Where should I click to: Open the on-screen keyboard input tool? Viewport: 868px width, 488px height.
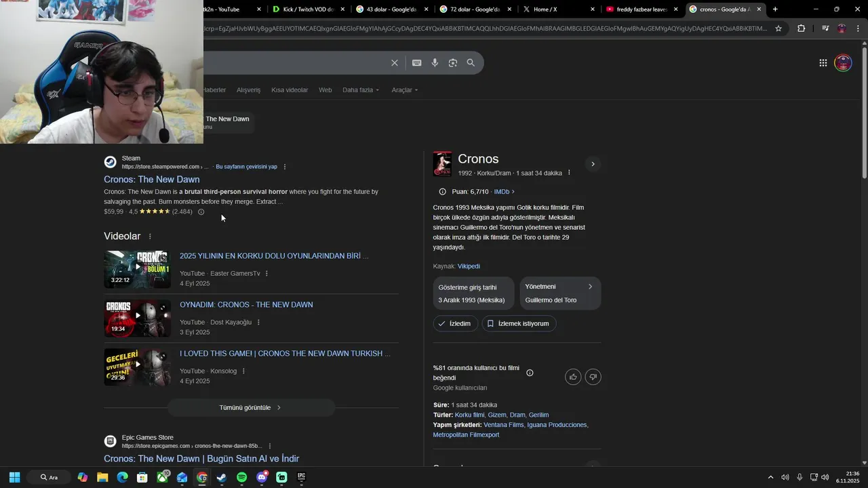click(x=417, y=63)
